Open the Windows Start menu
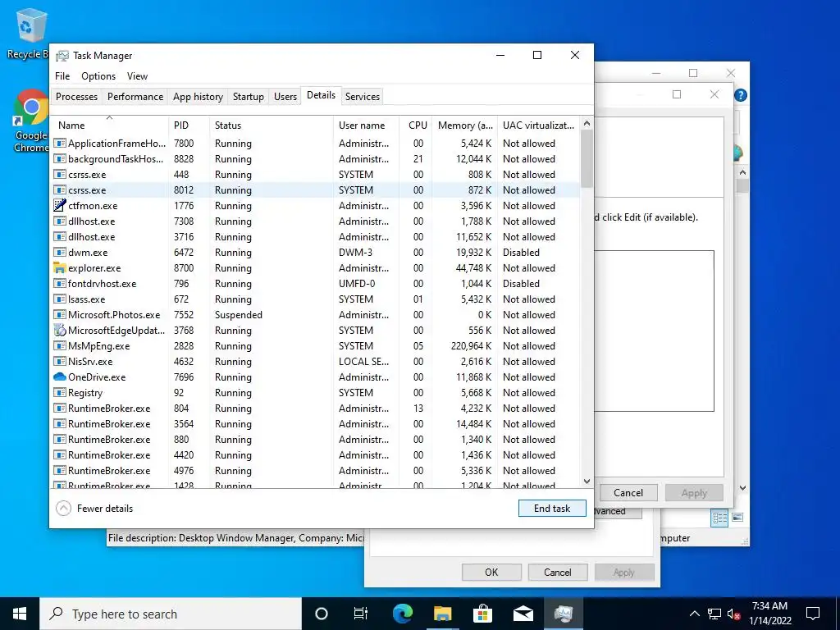This screenshot has width=840, height=630. [x=20, y=614]
